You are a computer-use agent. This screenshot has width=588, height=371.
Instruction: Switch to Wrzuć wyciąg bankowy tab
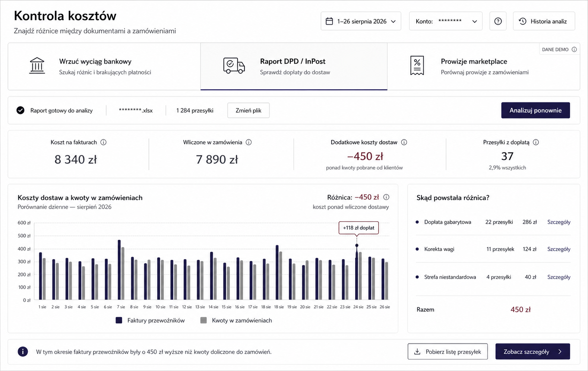coord(104,66)
